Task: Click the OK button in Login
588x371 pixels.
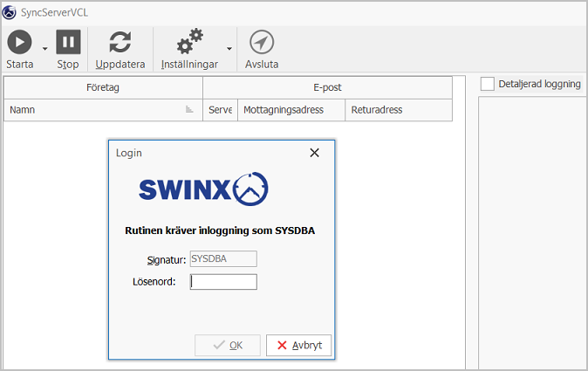Action: [x=227, y=345]
